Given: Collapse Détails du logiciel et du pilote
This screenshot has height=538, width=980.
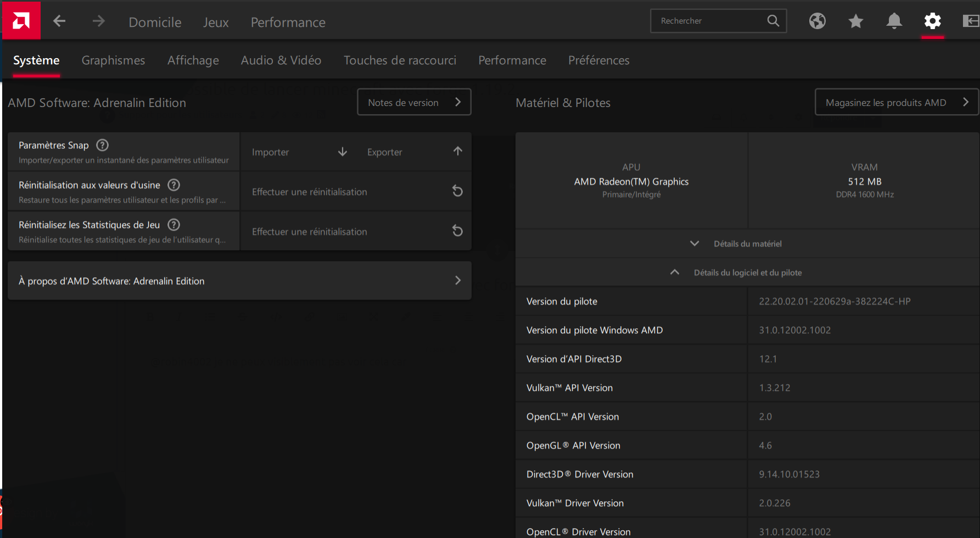Looking at the screenshot, I should (747, 272).
